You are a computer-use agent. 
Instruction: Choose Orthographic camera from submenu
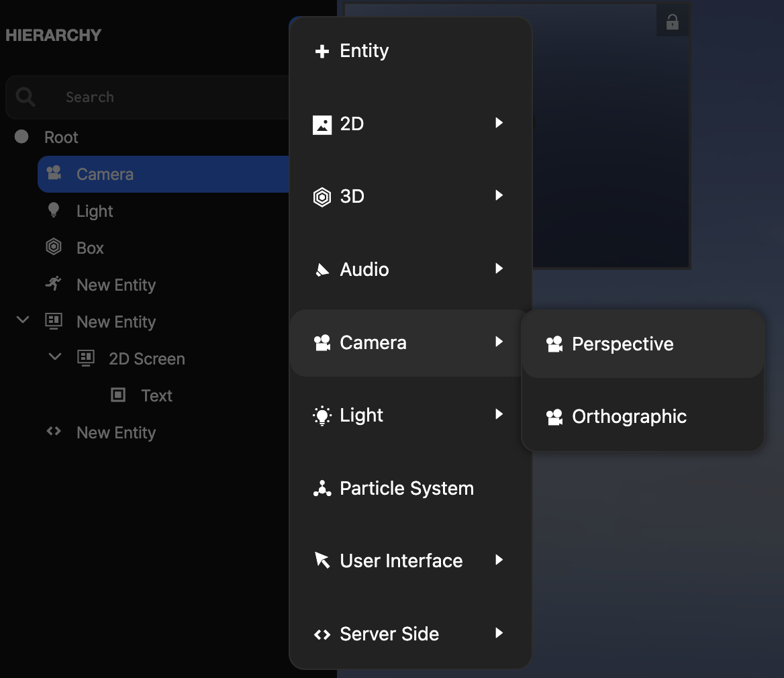[628, 417]
